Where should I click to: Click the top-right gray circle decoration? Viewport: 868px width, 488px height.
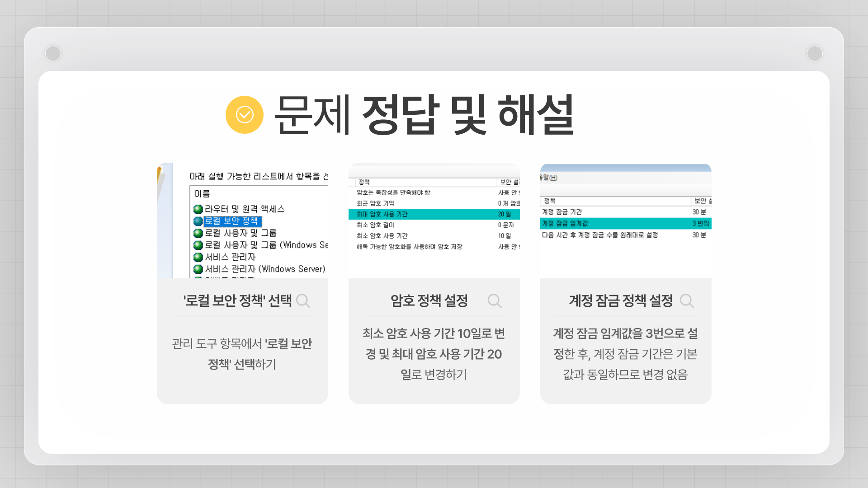click(815, 54)
